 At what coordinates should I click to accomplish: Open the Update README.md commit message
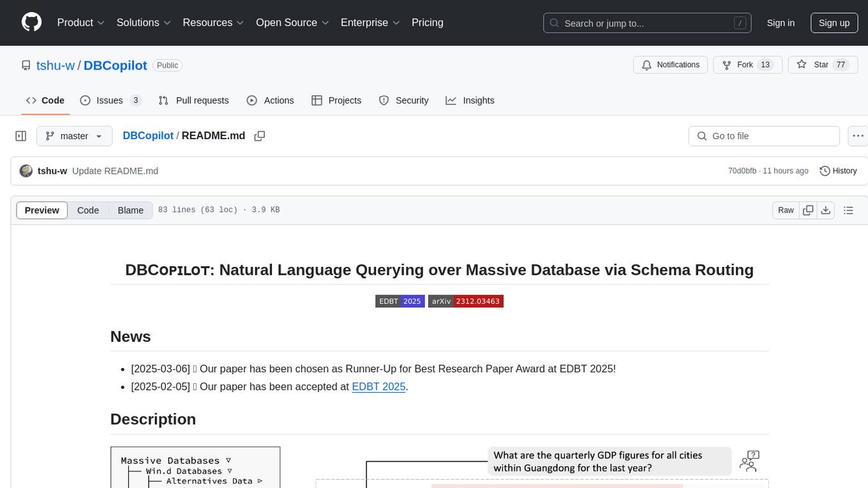(x=115, y=171)
